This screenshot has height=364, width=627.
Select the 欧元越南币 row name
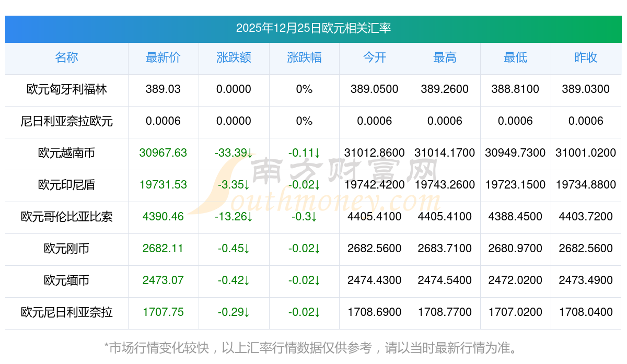click(x=66, y=153)
